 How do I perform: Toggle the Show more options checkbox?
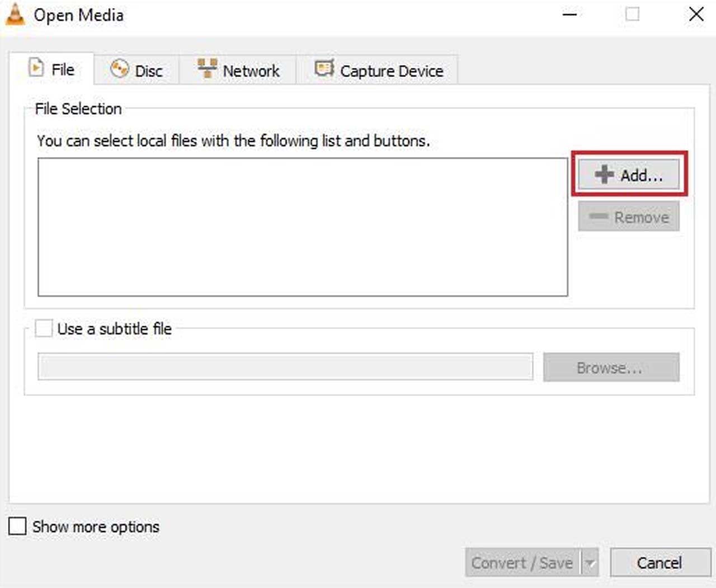[17, 526]
